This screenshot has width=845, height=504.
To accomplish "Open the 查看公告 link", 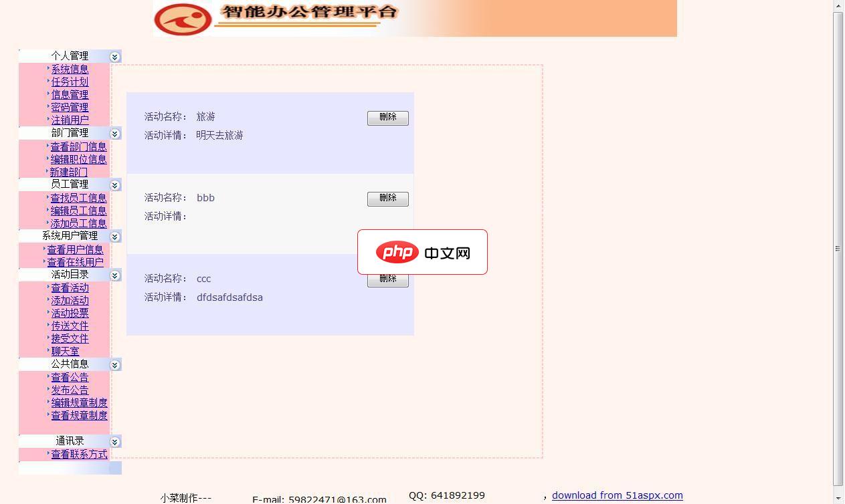I will (x=70, y=377).
